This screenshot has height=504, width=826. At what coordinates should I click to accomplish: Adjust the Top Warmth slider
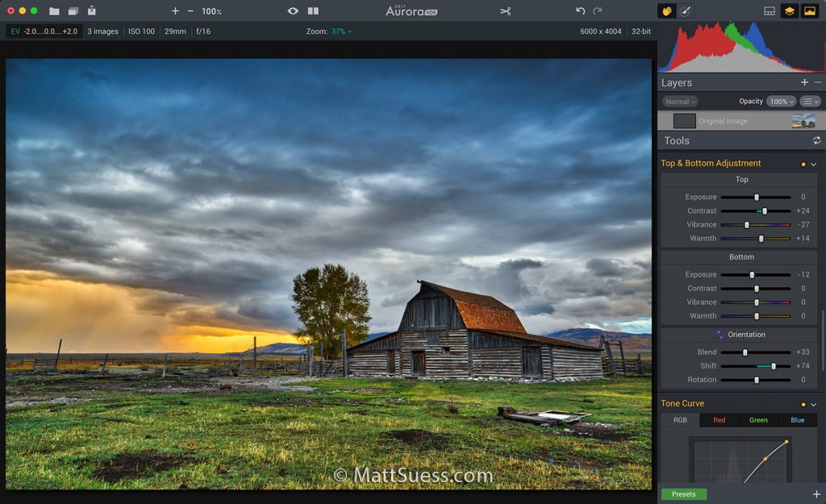[x=756, y=239]
